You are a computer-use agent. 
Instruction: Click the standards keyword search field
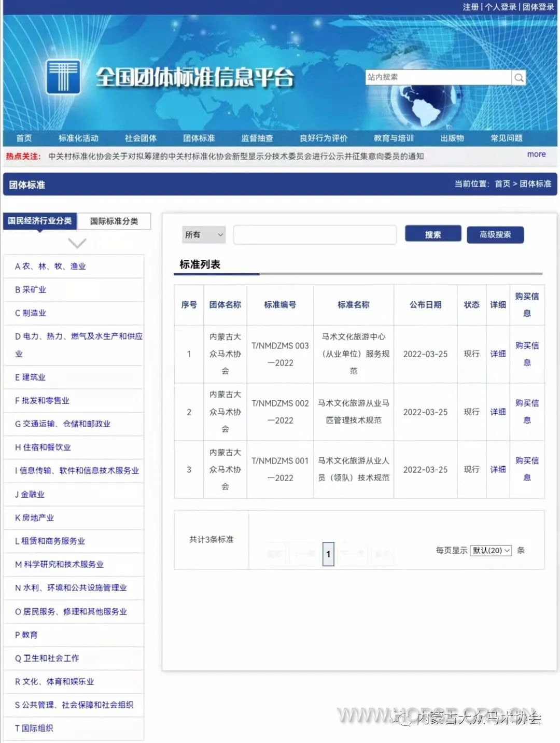(x=315, y=234)
